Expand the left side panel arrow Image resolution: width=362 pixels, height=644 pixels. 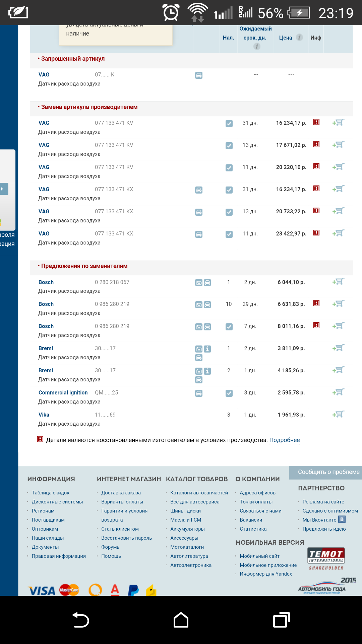tap(3, 189)
